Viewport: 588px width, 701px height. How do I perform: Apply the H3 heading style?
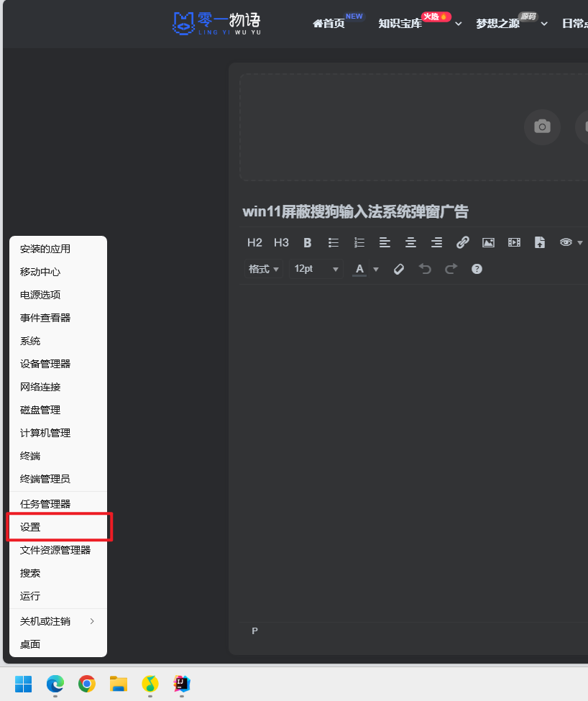pyautogui.click(x=281, y=242)
